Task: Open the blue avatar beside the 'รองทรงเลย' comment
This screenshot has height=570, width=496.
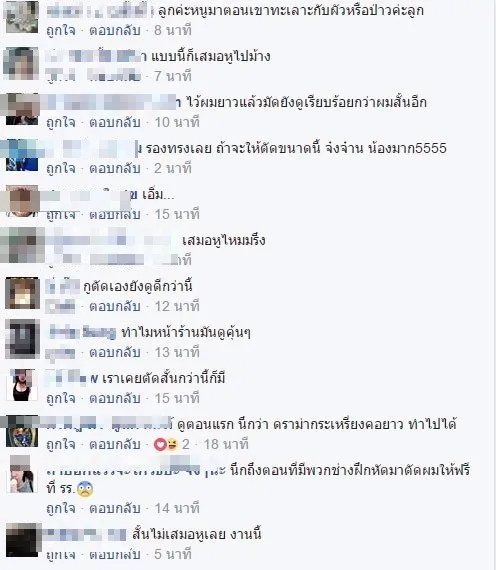Action: click(22, 155)
